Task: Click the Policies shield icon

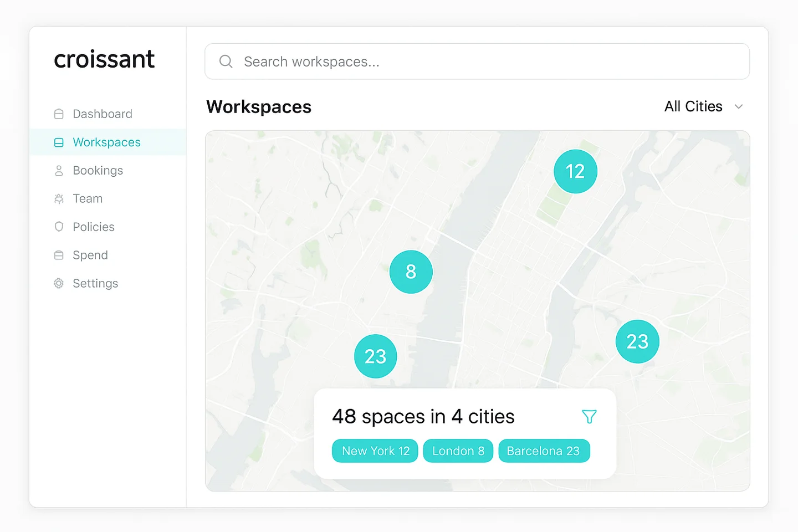Action: point(59,227)
